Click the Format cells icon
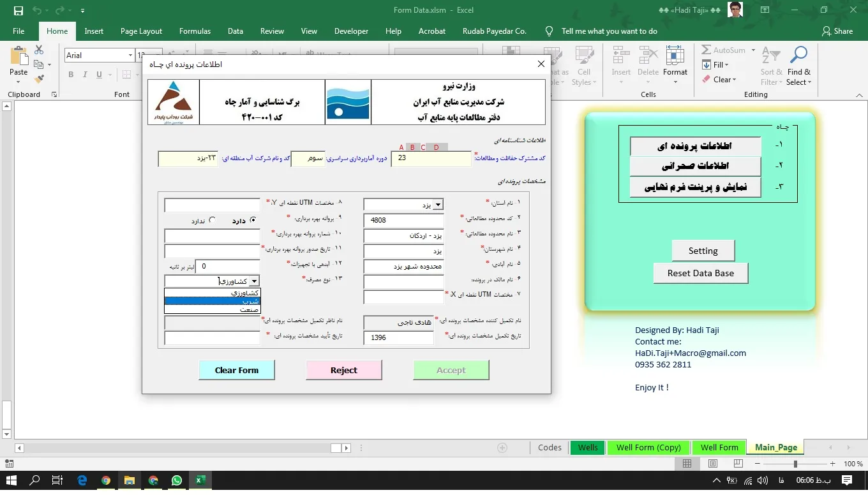This screenshot has width=868, height=495. click(675, 59)
